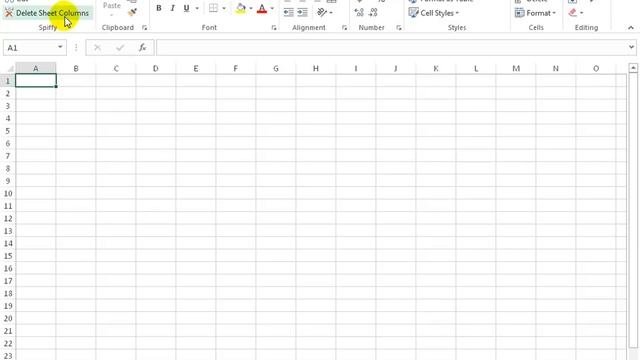The width and height of the screenshot is (640, 360).
Task: Select row 22 header
Action: coord(8,343)
